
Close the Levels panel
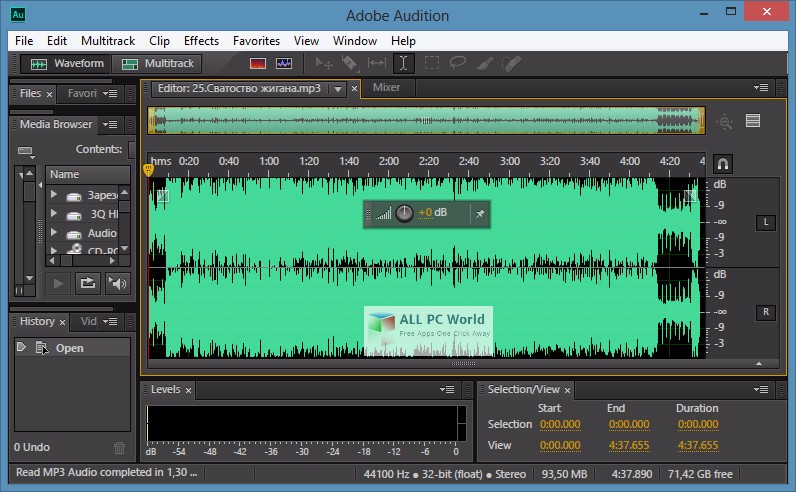click(x=188, y=390)
